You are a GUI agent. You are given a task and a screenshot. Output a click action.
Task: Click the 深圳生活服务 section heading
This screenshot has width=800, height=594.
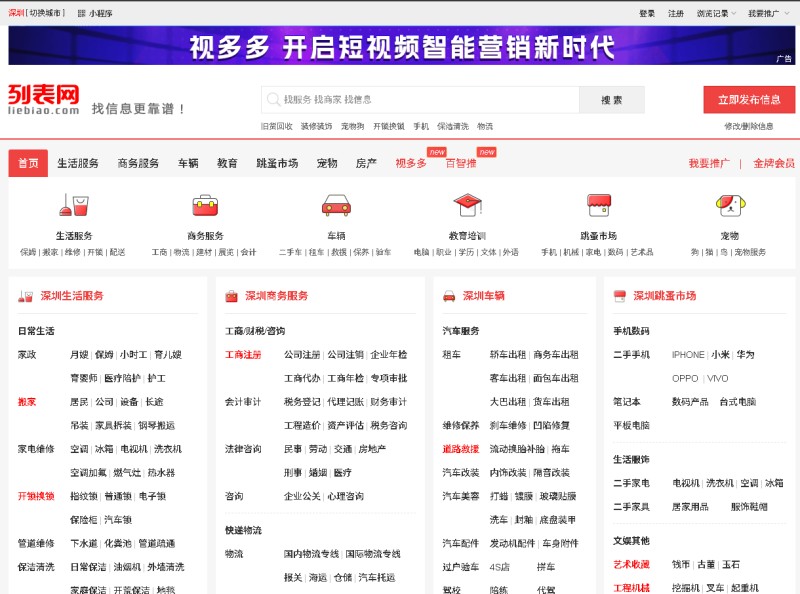pyautogui.click(x=72, y=296)
